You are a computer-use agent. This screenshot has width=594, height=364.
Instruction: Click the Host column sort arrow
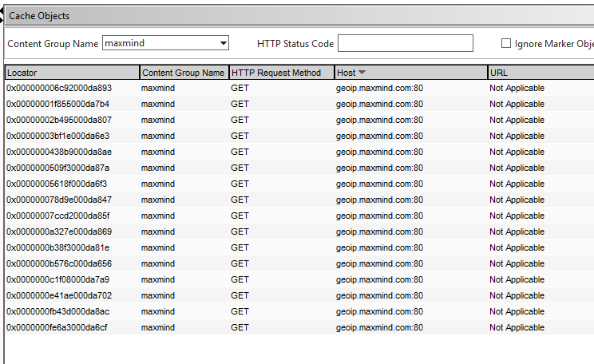tap(362, 73)
